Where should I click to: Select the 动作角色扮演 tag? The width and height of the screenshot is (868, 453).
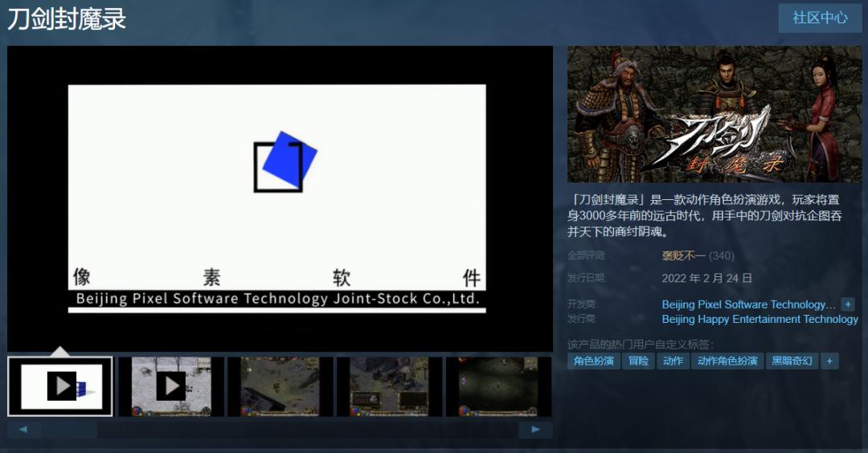pyautogui.click(x=727, y=361)
